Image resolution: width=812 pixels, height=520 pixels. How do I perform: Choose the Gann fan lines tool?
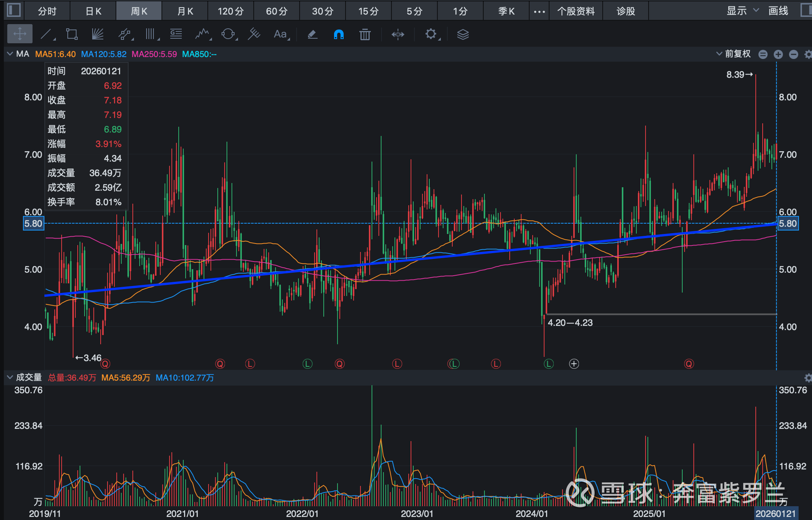pyautogui.click(x=98, y=34)
